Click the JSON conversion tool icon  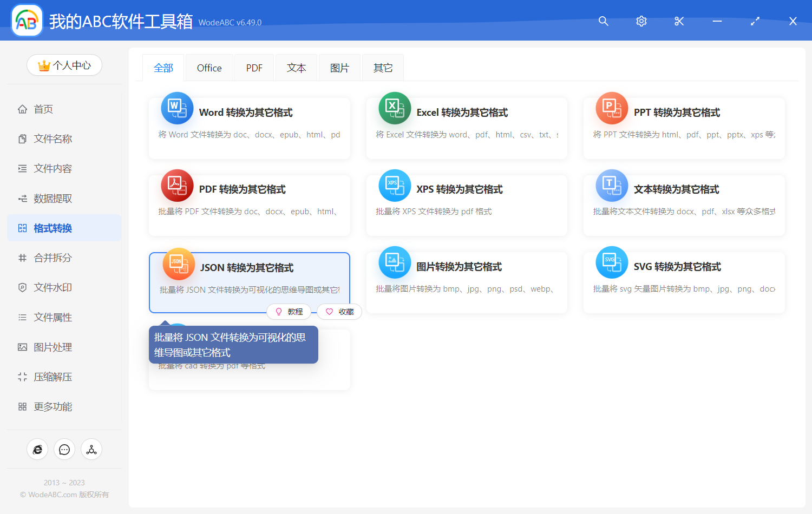[179, 263]
